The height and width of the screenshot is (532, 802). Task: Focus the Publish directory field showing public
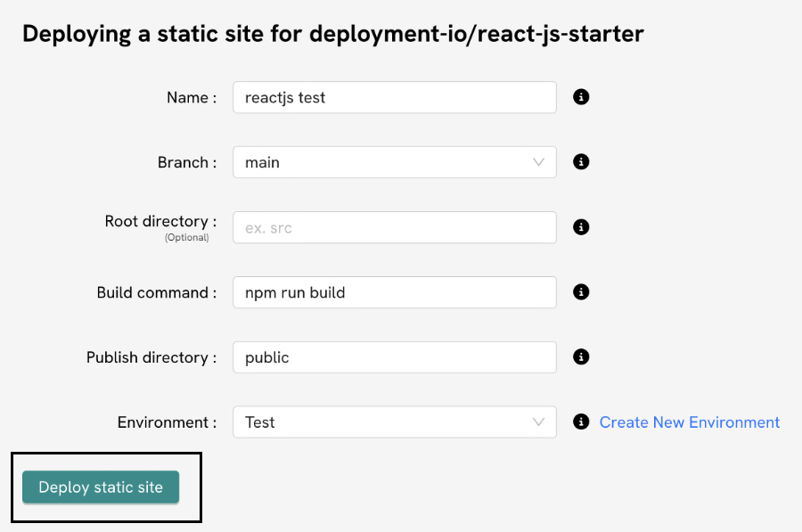point(395,356)
